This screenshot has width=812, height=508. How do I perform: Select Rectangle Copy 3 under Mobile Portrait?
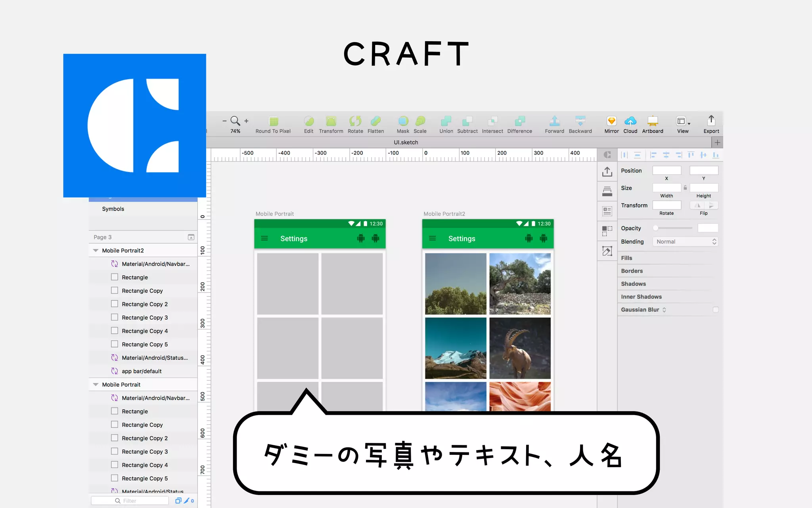pyautogui.click(x=143, y=452)
